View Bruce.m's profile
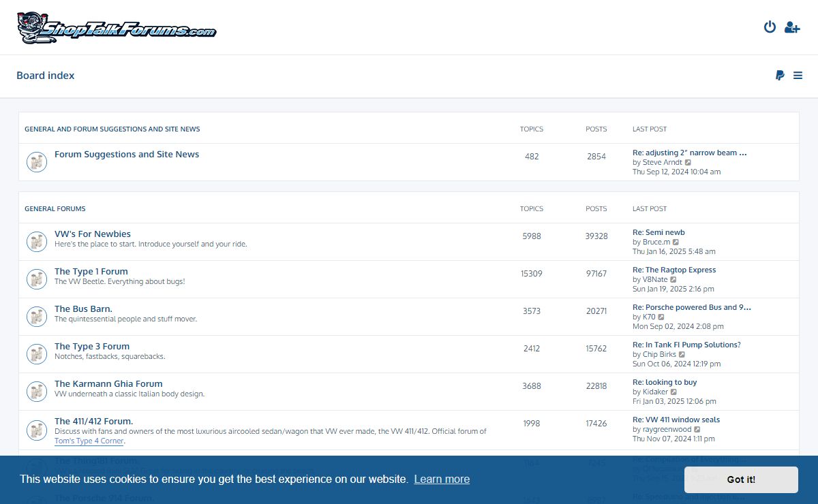This screenshot has height=504, width=818. point(656,242)
